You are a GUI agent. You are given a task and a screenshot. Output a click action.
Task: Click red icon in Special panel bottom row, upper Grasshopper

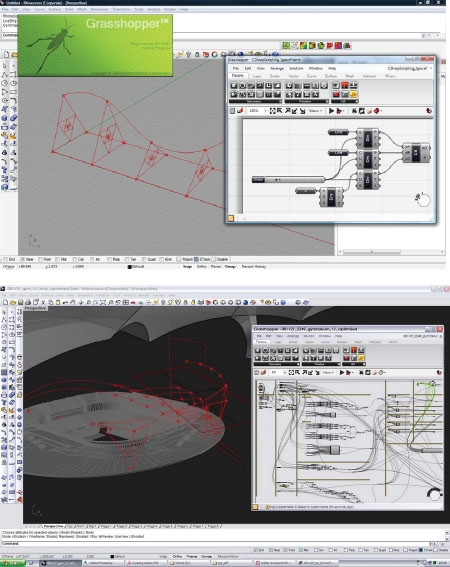[x=336, y=94]
